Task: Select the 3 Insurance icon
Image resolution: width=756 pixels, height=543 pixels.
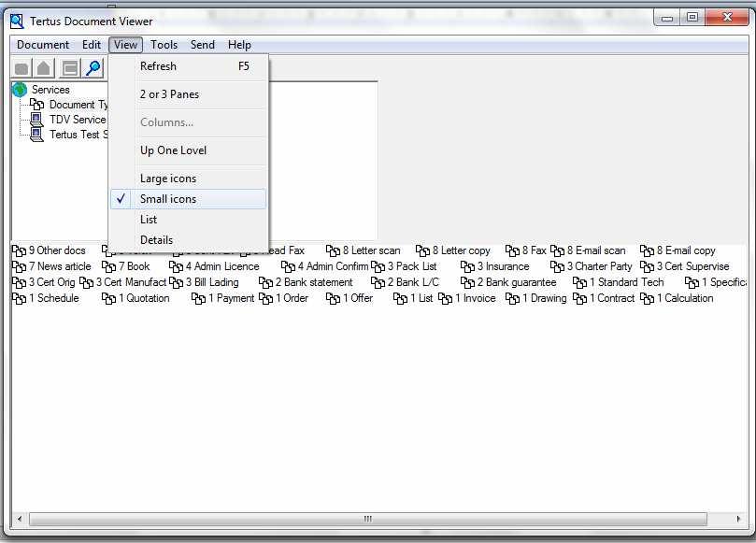Action: pyautogui.click(x=467, y=266)
